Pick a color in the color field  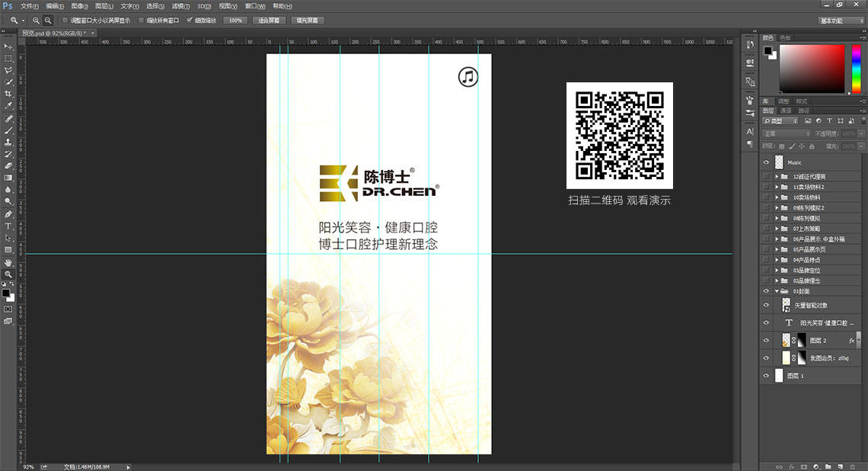coord(812,69)
